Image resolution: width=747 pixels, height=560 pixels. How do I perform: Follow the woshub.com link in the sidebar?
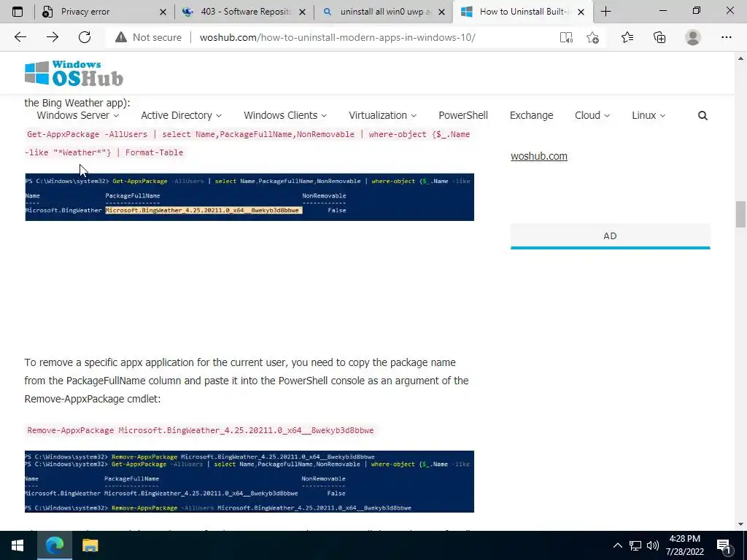(x=539, y=156)
